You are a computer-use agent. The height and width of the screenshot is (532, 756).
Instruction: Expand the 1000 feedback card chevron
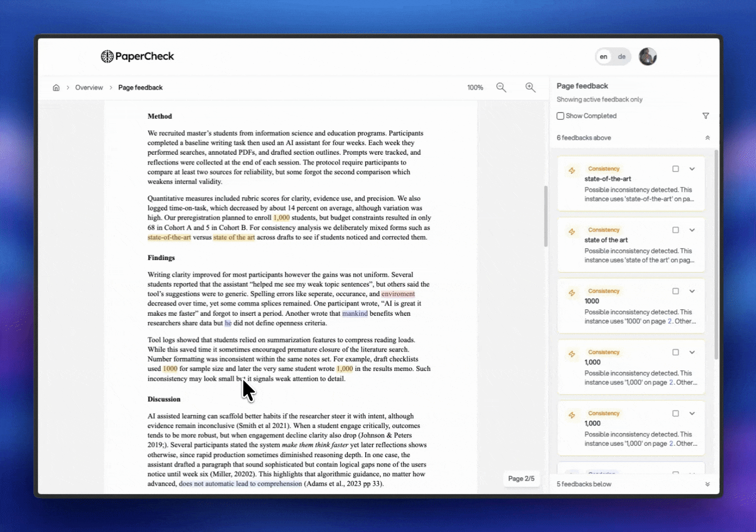pyautogui.click(x=692, y=291)
